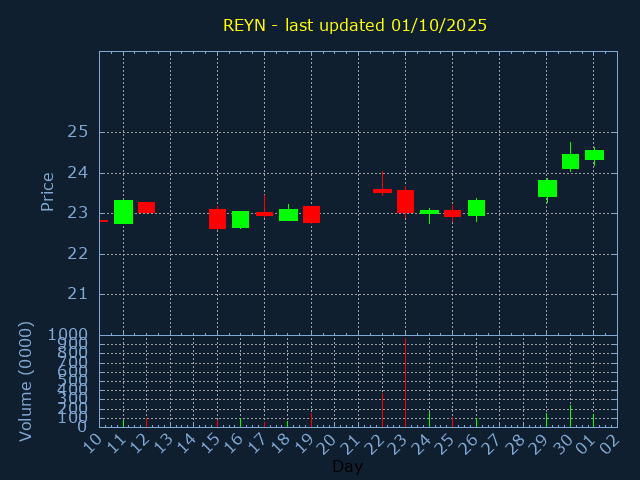
Task: Select the green candlestick on day 29
Action: click(547, 188)
